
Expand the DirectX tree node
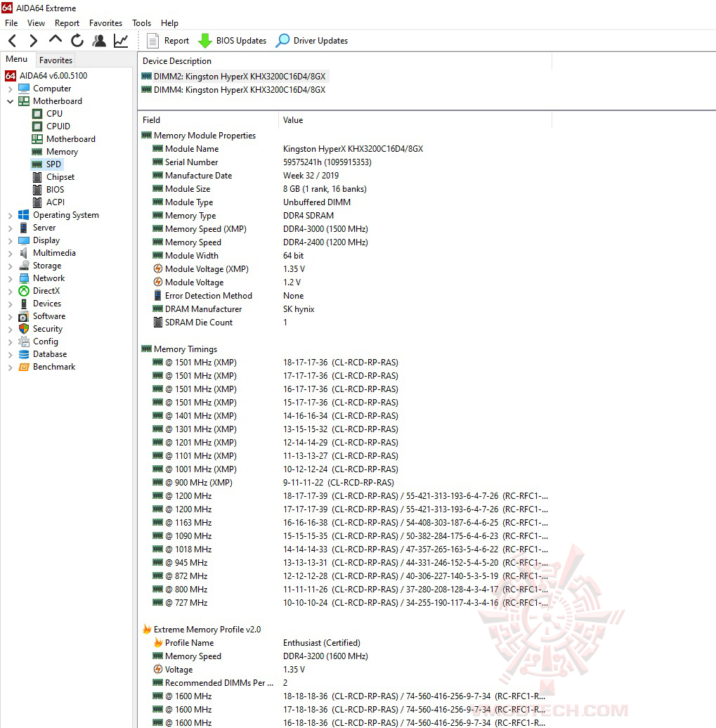tap(11, 291)
